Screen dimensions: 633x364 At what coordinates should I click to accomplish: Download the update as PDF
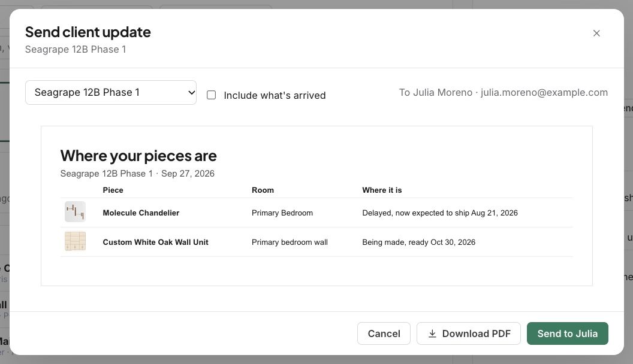point(468,333)
